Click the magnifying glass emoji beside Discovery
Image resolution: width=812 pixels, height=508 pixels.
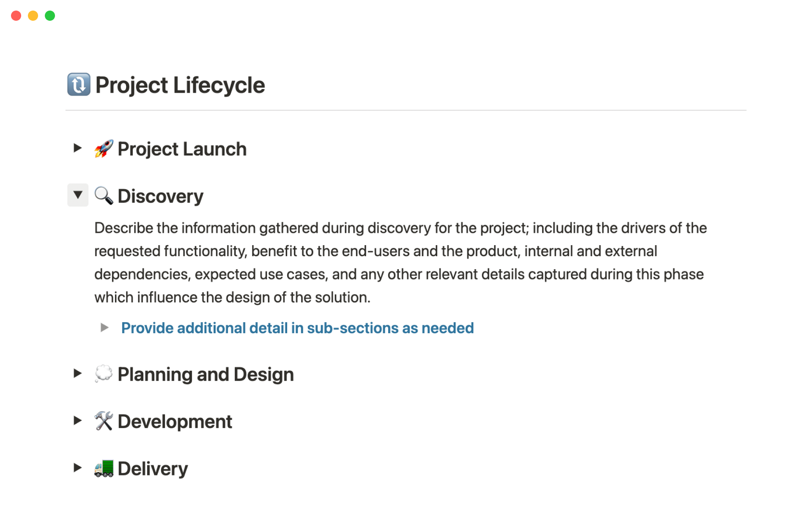pyautogui.click(x=104, y=196)
